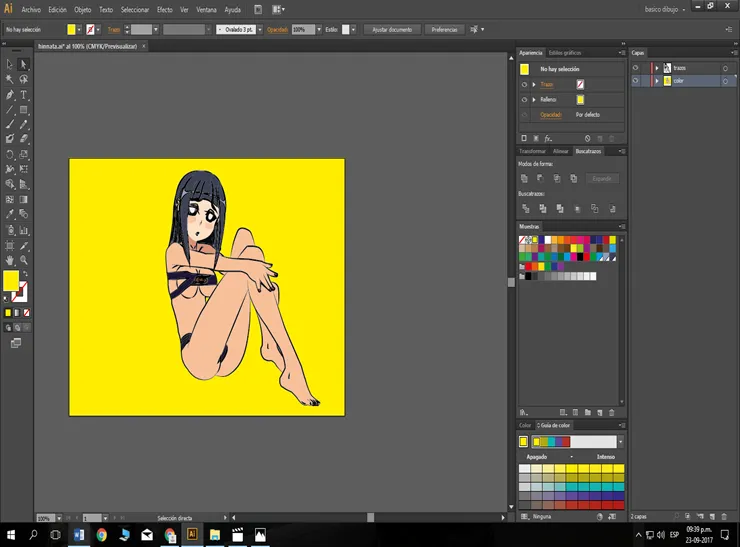The width and height of the screenshot is (740, 547).
Task: Switch to the Transformar tab
Action: tap(532, 151)
